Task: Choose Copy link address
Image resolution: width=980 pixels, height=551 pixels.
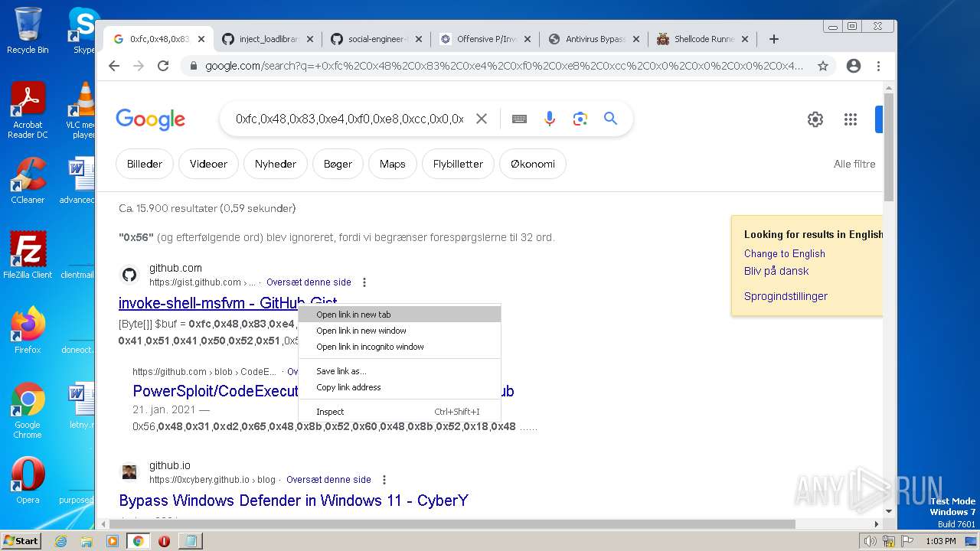Action: pos(400,387)
